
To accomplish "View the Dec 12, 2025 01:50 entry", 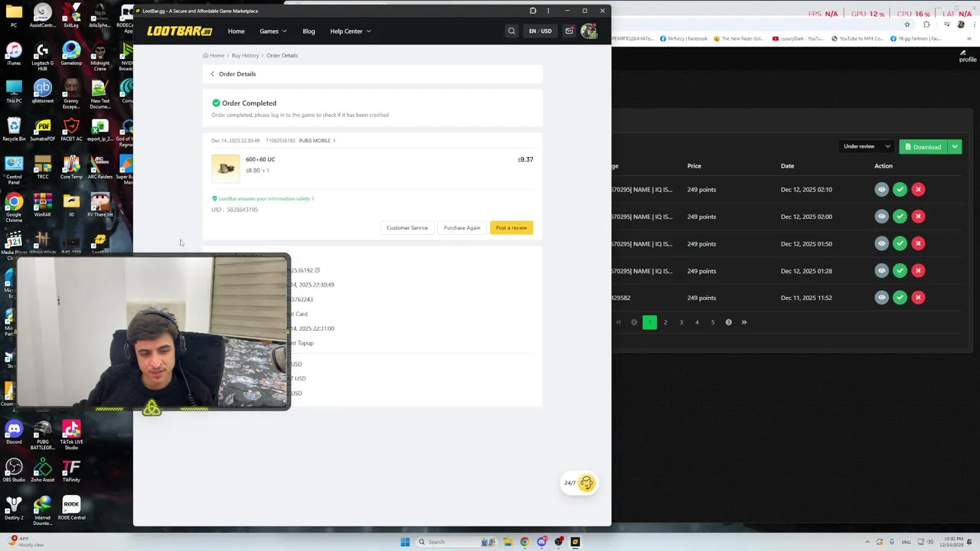I will click(881, 243).
